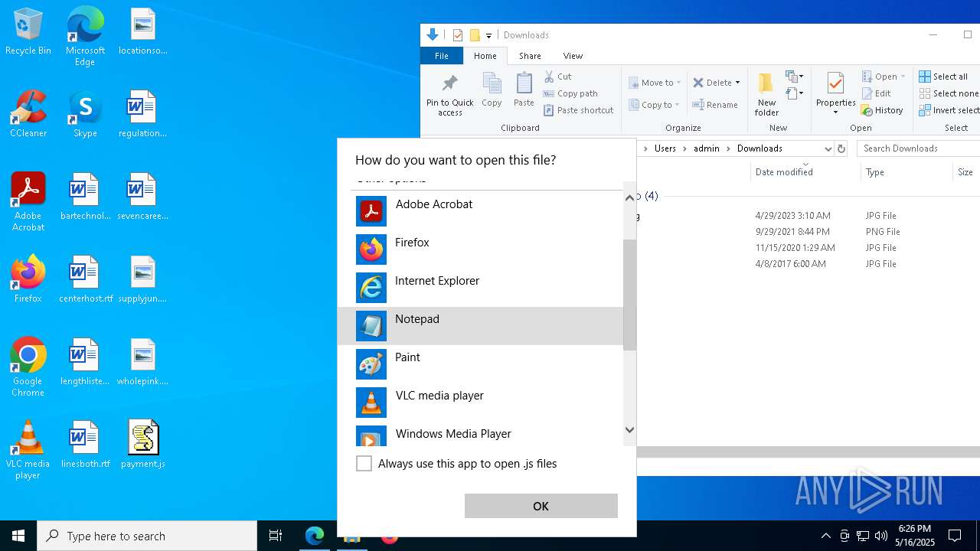Click Edit in the Open group
Viewport: 980px width, 551px height.
click(877, 93)
